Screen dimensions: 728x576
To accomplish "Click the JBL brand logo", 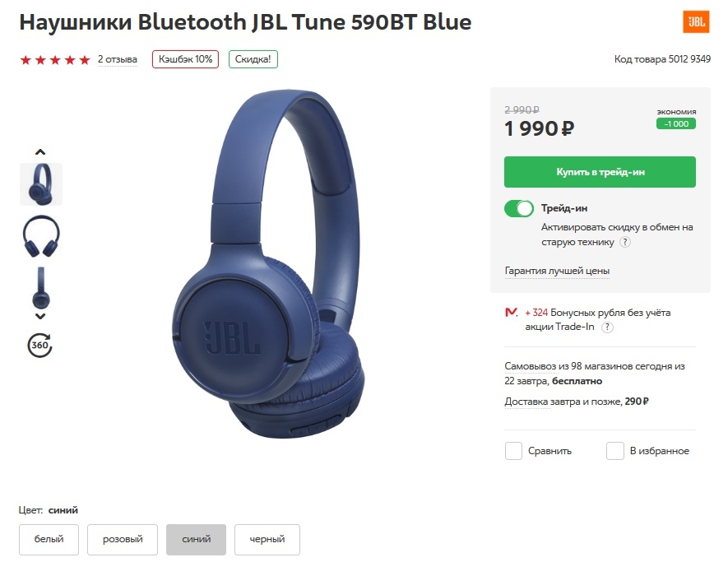I will pyautogui.click(x=696, y=22).
